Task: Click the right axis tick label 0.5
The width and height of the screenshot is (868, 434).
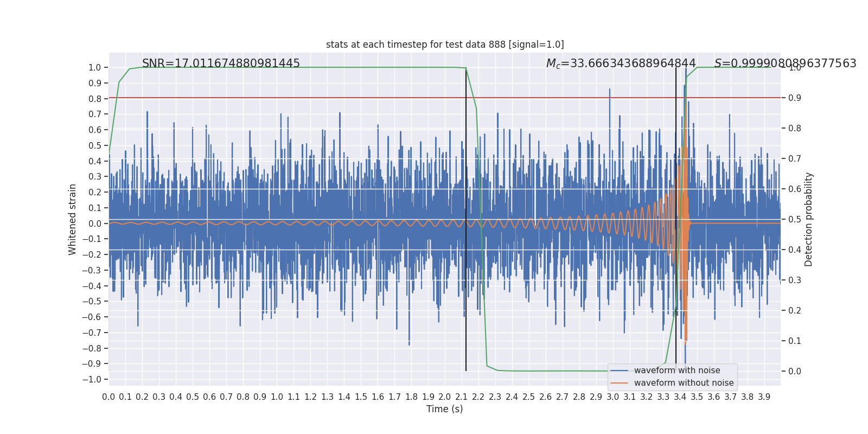Action: coord(795,219)
